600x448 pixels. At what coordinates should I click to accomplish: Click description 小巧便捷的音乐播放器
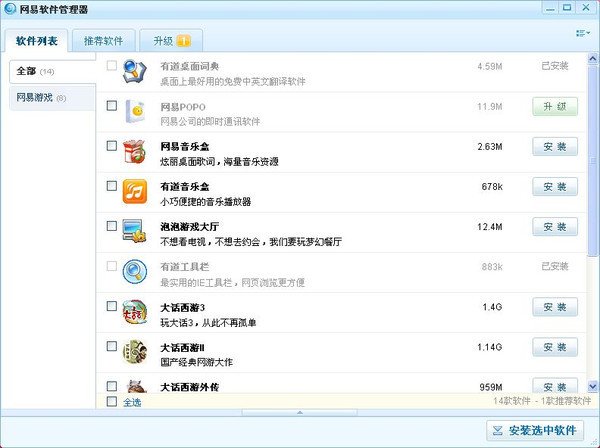205,202
